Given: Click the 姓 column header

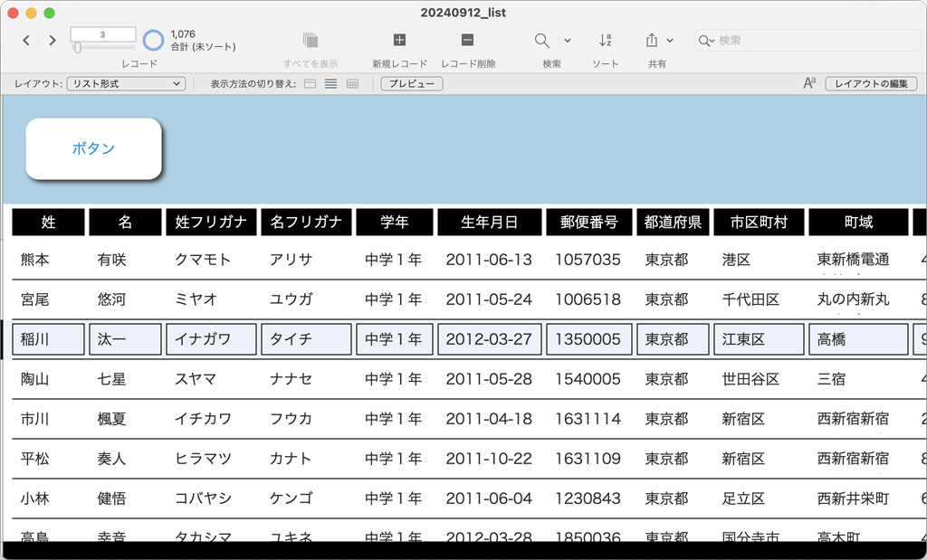Looking at the screenshot, I should pyautogui.click(x=49, y=223).
